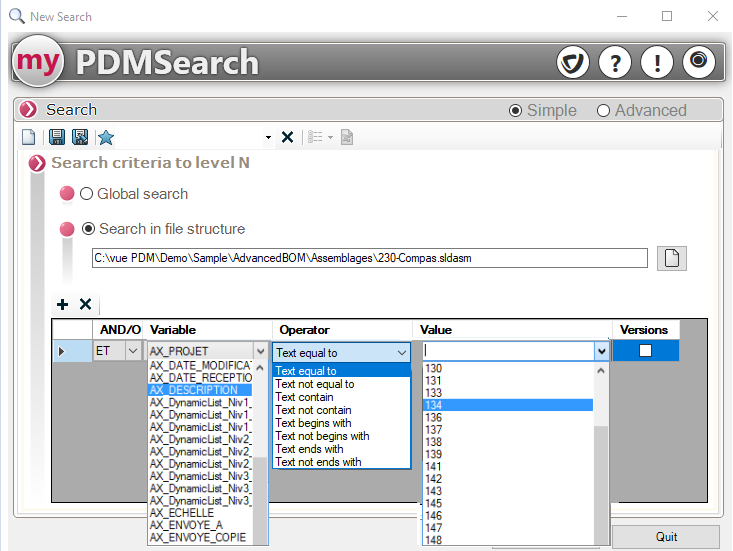This screenshot has width=733, height=551.
Task: Expand the AND/O dropdown showing ET
Action: (x=132, y=351)
